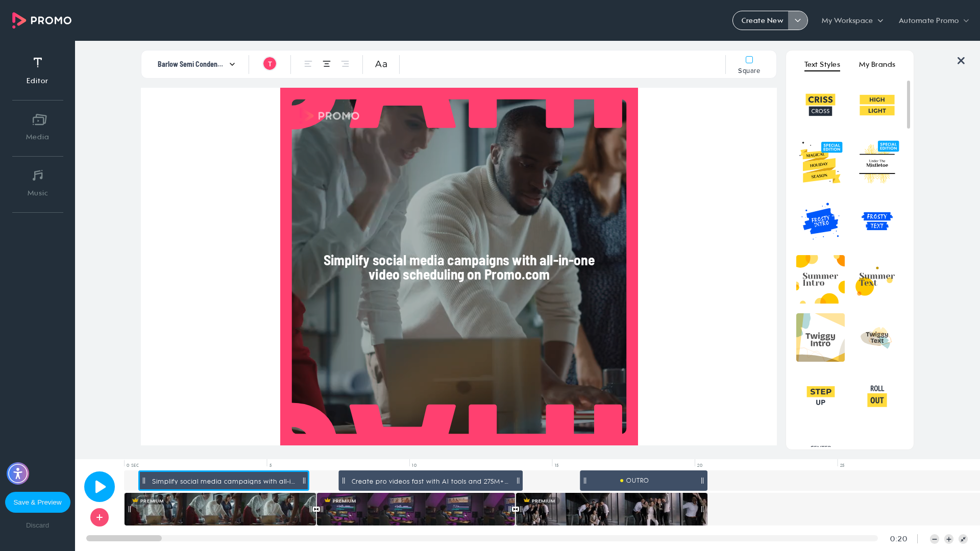Apply the Magical Holiday Season style
980x551 pixels.
820,163
